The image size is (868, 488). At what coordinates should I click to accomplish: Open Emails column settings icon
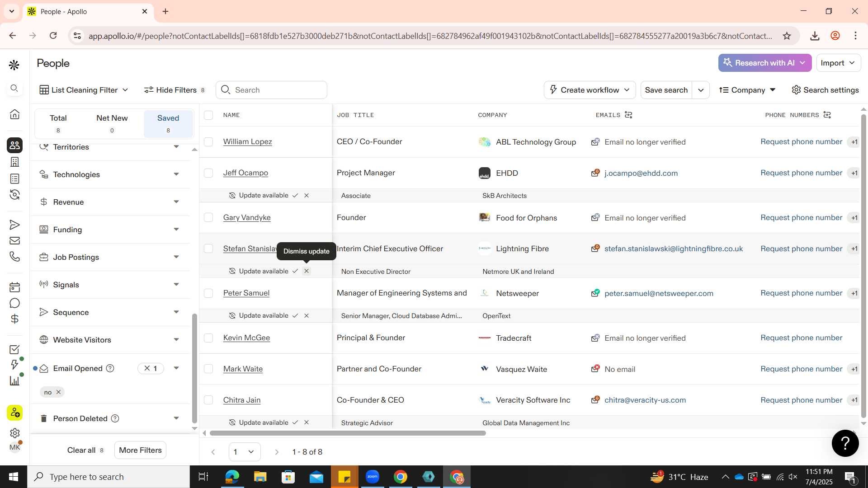pos(628,115)
